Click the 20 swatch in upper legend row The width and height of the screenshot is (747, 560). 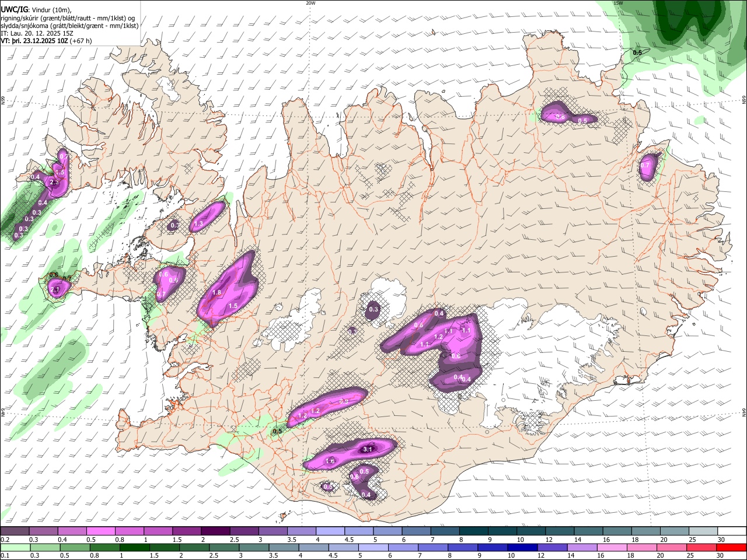pos(675,531)
